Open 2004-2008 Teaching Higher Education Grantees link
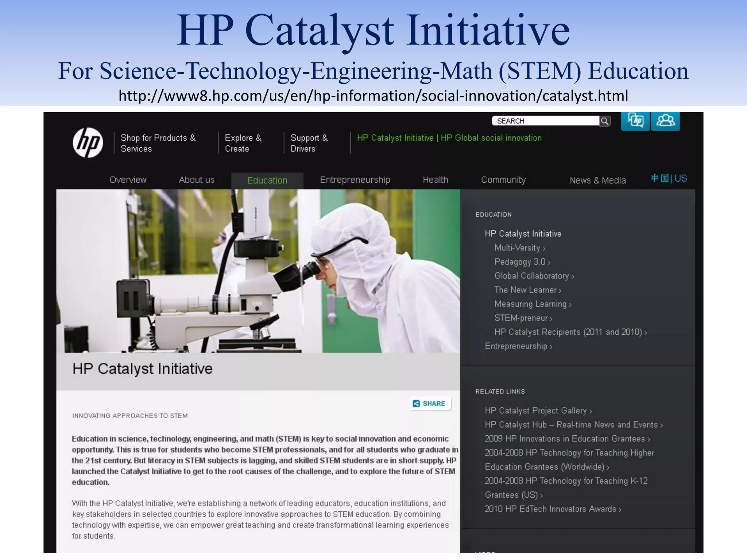Viewport: 747px width, 560px height. [x=569, y=460]
